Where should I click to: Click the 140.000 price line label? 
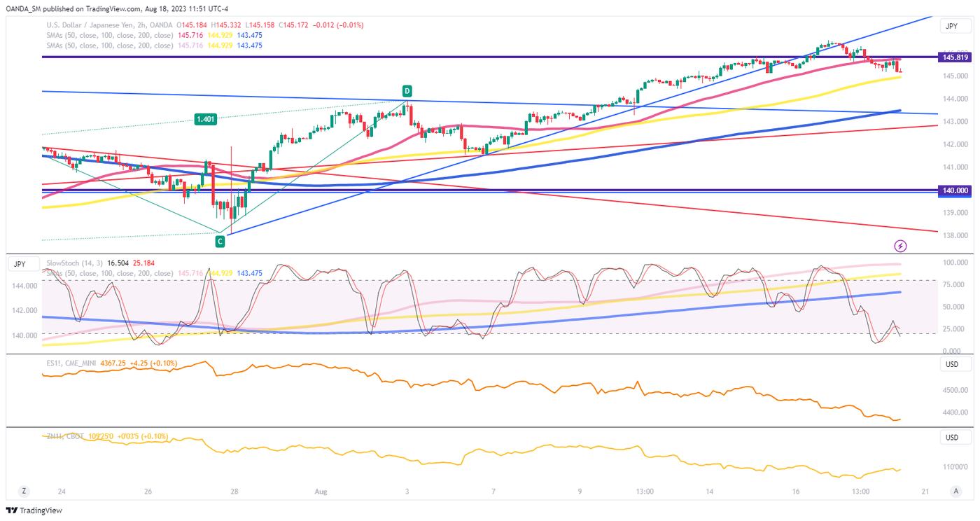point(955,190)
